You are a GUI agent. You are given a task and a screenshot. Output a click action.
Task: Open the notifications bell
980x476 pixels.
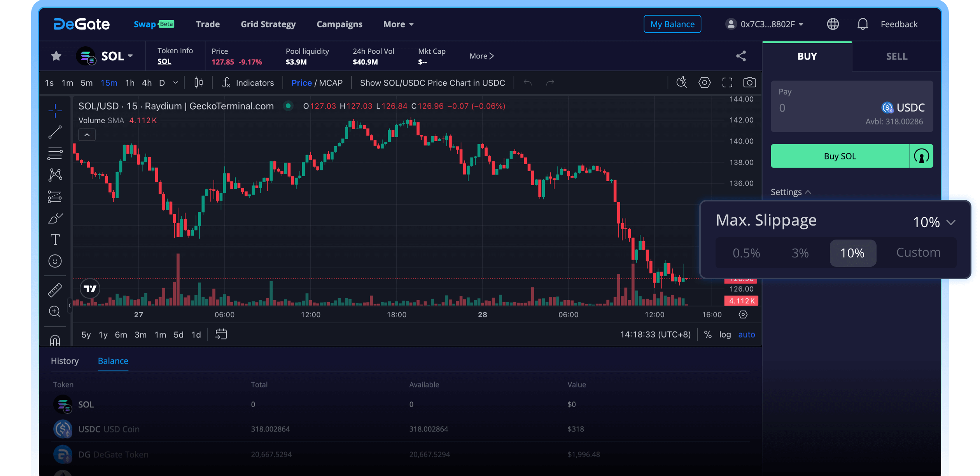point(863,24)
